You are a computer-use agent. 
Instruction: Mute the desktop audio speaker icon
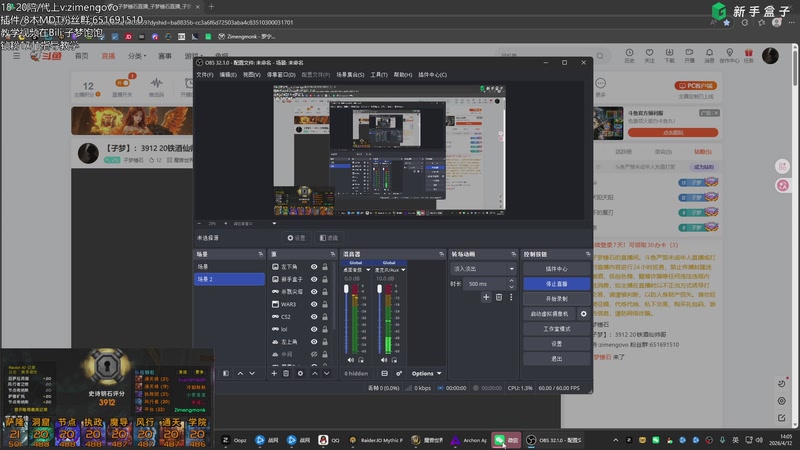click(x=352, y=360)
